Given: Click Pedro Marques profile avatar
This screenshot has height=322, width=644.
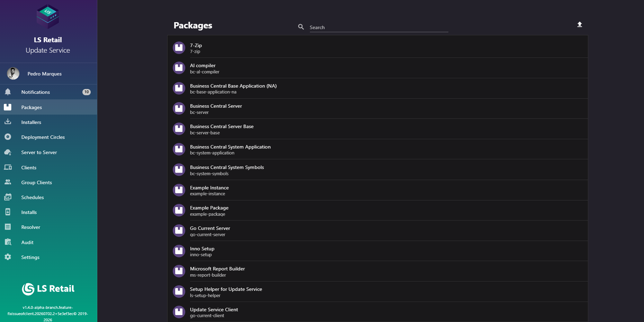Looking at the screenshot, I should (13, 73).
